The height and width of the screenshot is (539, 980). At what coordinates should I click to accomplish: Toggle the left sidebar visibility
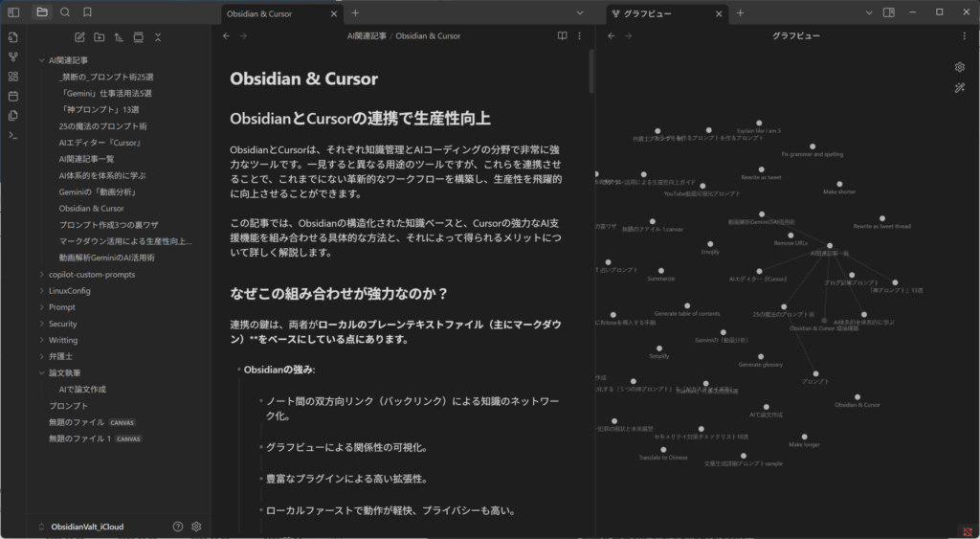(x=13, y=12)
